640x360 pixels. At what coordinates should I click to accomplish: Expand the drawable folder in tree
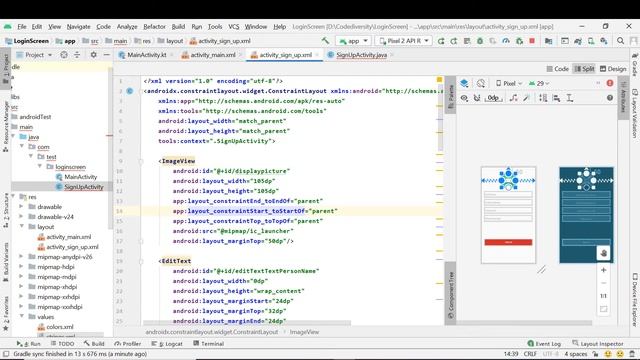[21, 207]
